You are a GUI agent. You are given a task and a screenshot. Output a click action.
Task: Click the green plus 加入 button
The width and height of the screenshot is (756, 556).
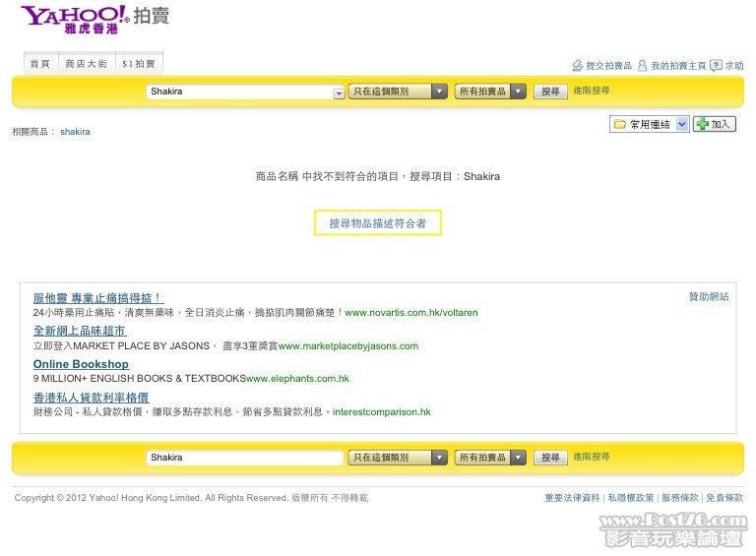[714, 124]
